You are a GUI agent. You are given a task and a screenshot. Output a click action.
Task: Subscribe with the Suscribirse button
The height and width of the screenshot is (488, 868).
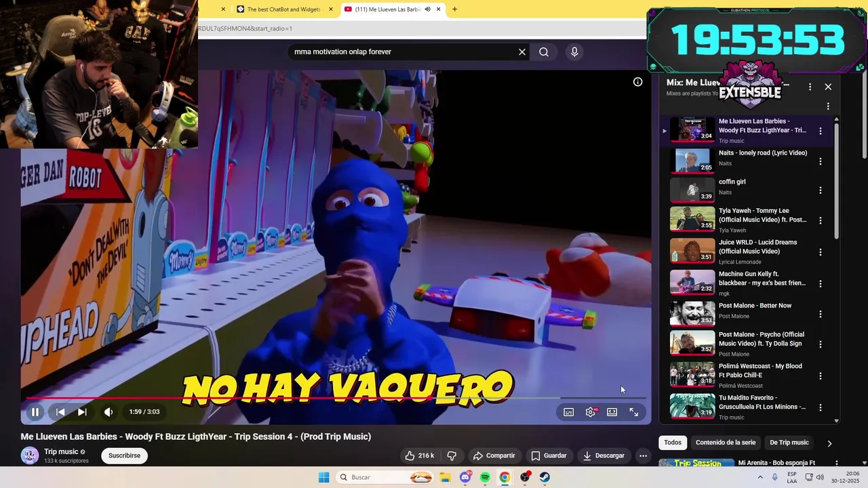point(124,455)
